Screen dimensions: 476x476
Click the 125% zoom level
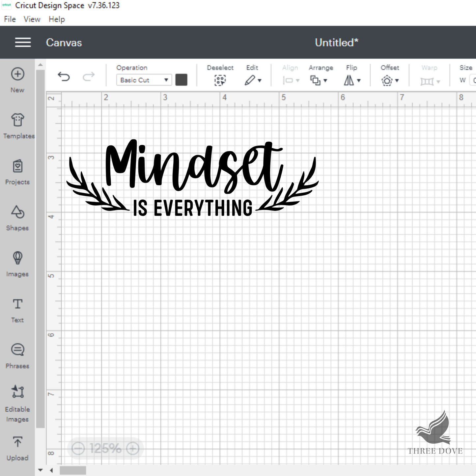[105, 448]
